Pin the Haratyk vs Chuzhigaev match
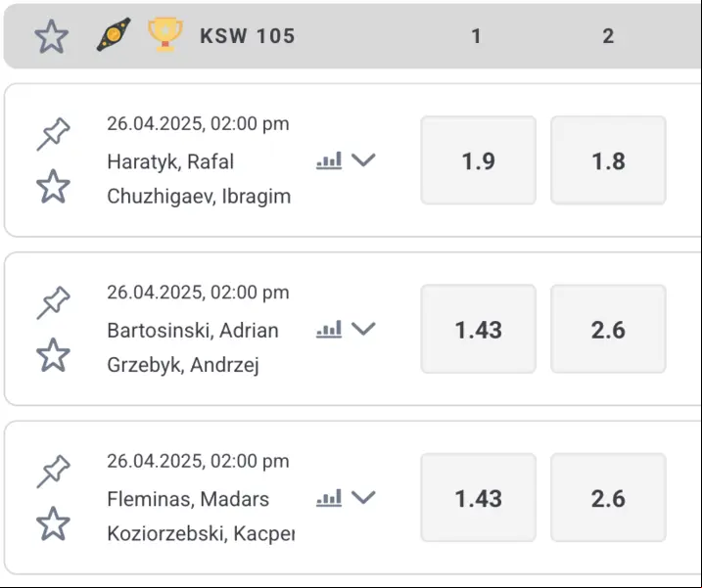This screenshot has height=588, width=702. click(x=53, y=134)
